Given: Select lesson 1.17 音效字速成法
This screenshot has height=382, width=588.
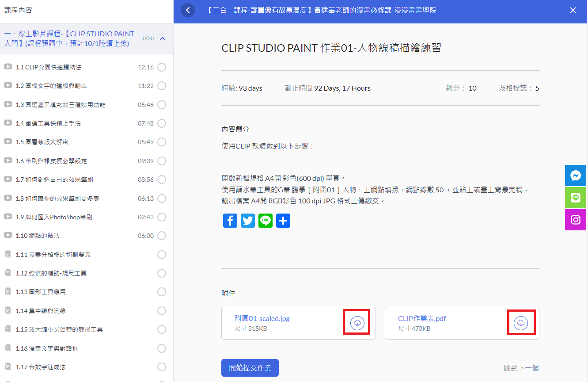Looking at the screenshot, I should pos(41,367).
